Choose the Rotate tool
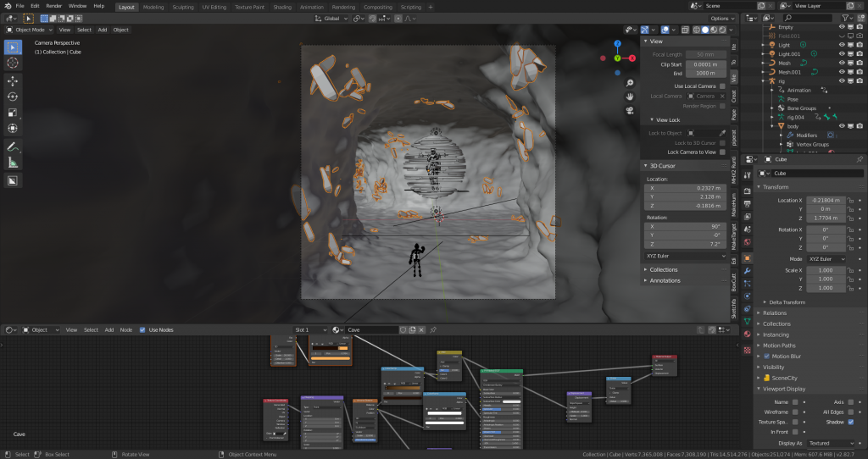868x459 pixels. coord(13,97)
